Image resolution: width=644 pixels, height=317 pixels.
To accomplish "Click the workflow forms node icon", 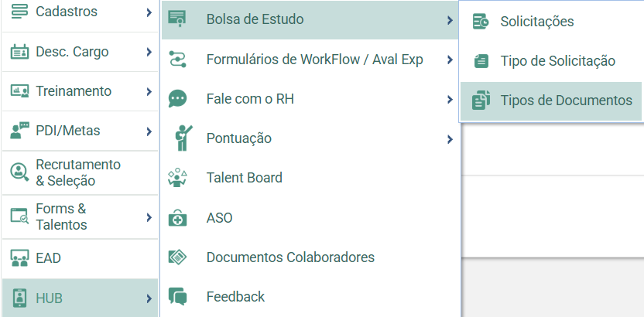I will click(x=177, y=60).
